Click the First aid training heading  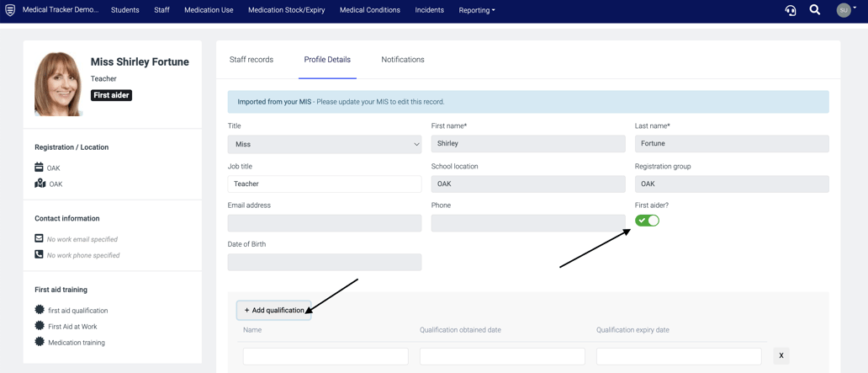[61, 290]
